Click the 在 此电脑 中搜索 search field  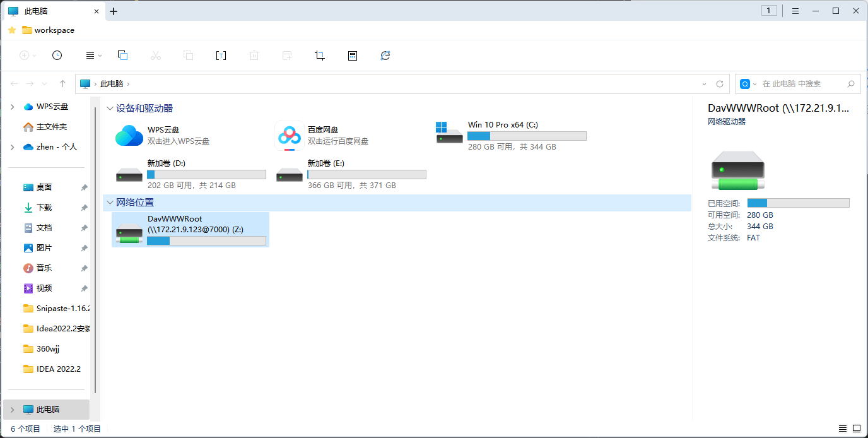pyautogui.click(x=799, y=84)
